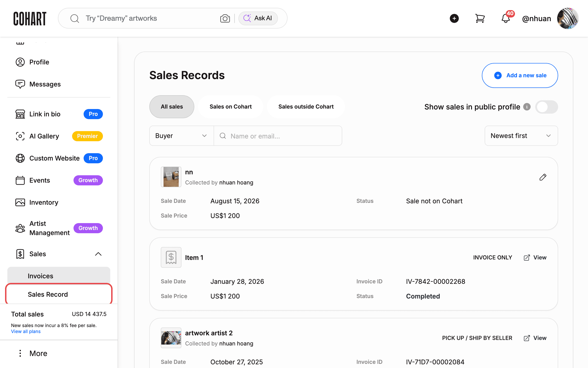Click the info icon beside public profile label
The image size is (588, 368).
[x=527, y=107]
